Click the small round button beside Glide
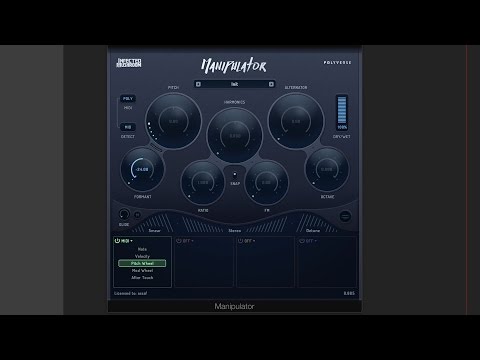Screen dimensions: 480x360 [137, 215]
